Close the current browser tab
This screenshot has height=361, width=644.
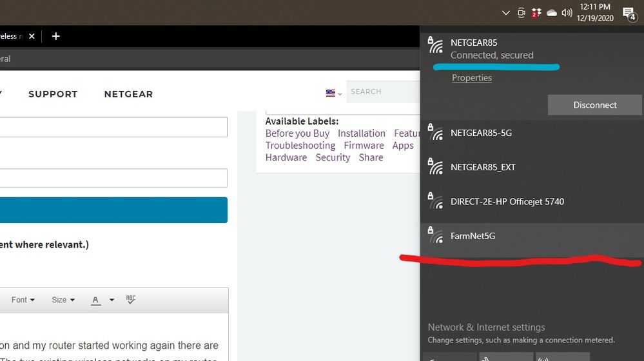click(x=32, y=36)
